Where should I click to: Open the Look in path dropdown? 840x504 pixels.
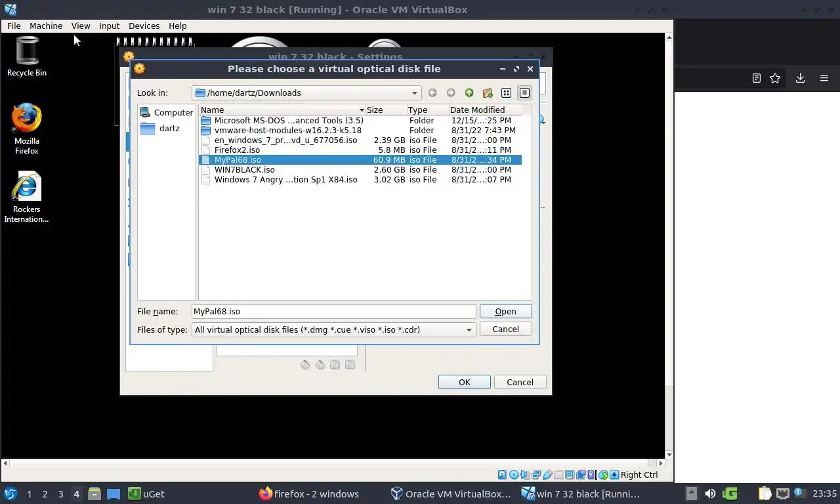click(x=306, y=93)
